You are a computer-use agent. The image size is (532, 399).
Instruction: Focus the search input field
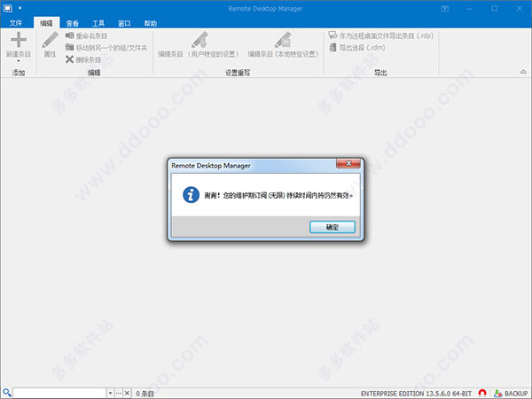point(59,393)
